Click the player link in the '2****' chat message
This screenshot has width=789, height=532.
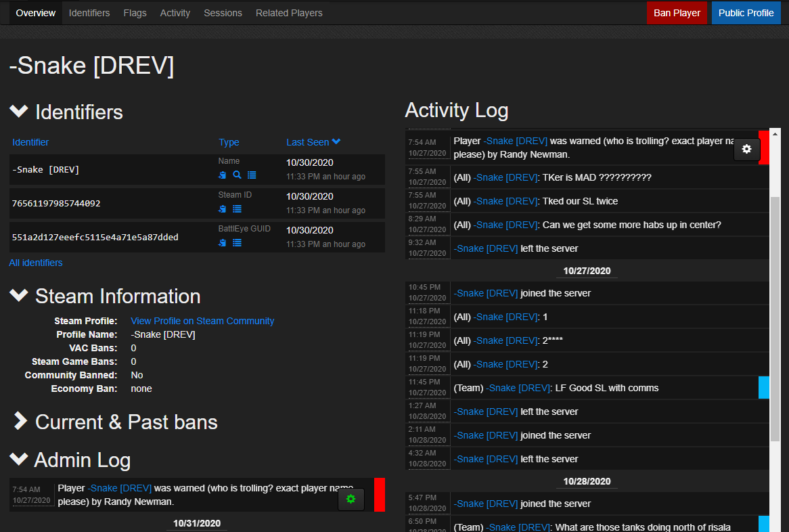click(x=507, y=340)
